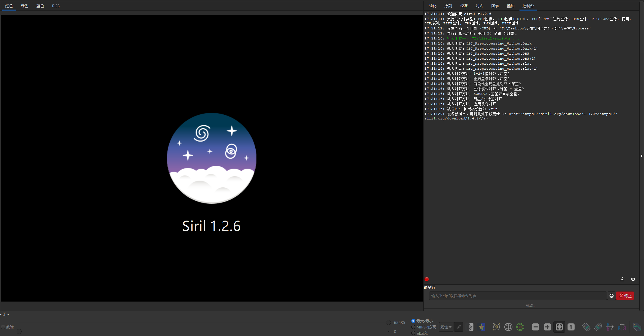Clear the console log with the erase icon

pos(633,279)
